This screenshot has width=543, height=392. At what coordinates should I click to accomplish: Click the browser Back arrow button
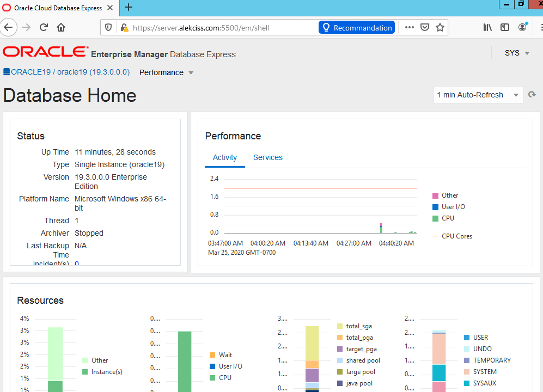[8, 27]
